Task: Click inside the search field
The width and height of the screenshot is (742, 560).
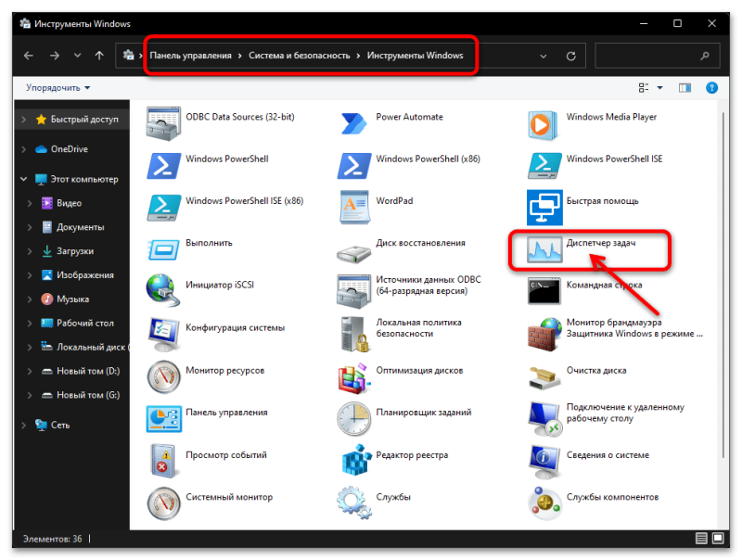Action: coord(649,55)
